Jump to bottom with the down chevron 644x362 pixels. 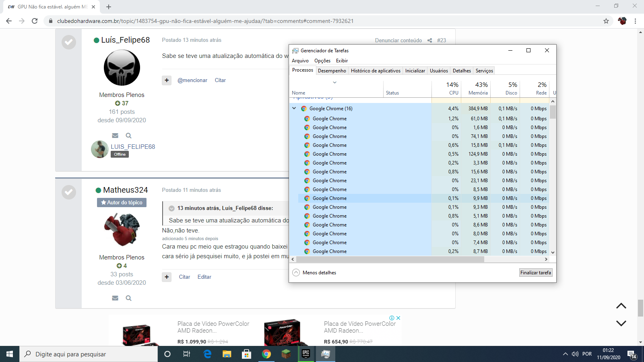621,323
